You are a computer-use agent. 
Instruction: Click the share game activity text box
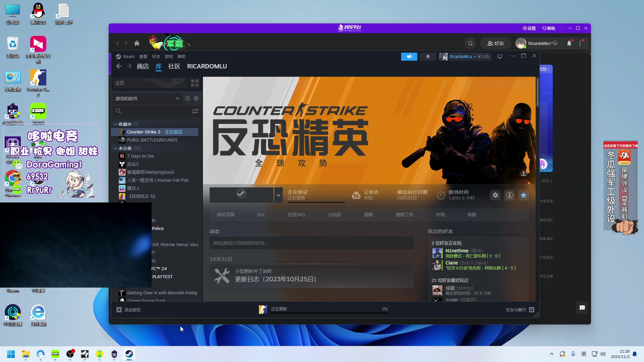(x=312, y=243)
